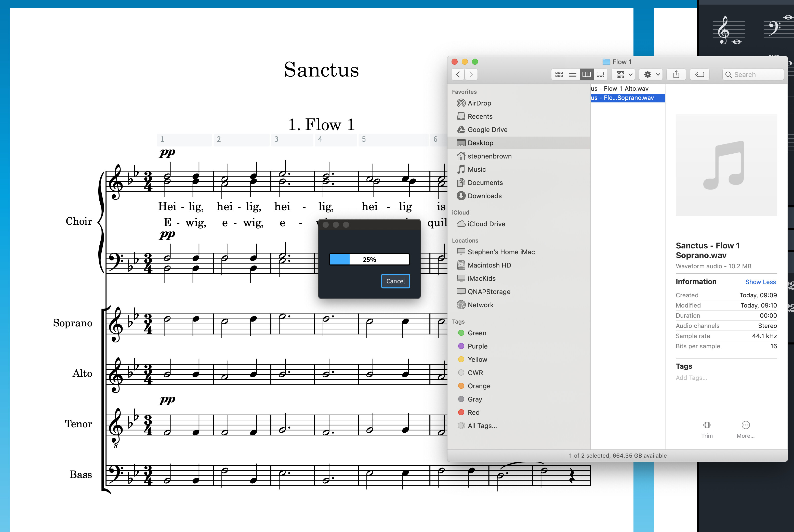Screen dimensions: 794x532
Task: Click the Finder forward arrow button
Action: click(x=471, y=74)
